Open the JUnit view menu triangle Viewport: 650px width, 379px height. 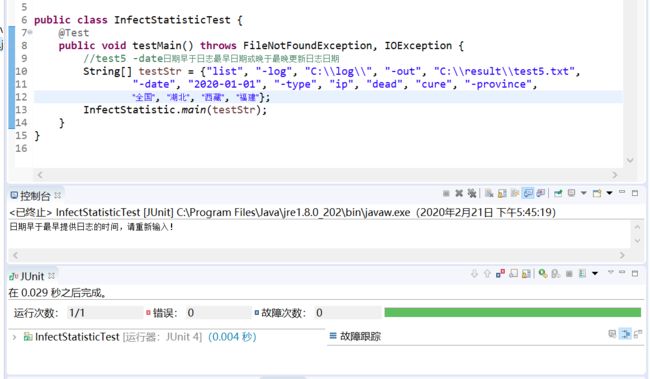[611, 272]
